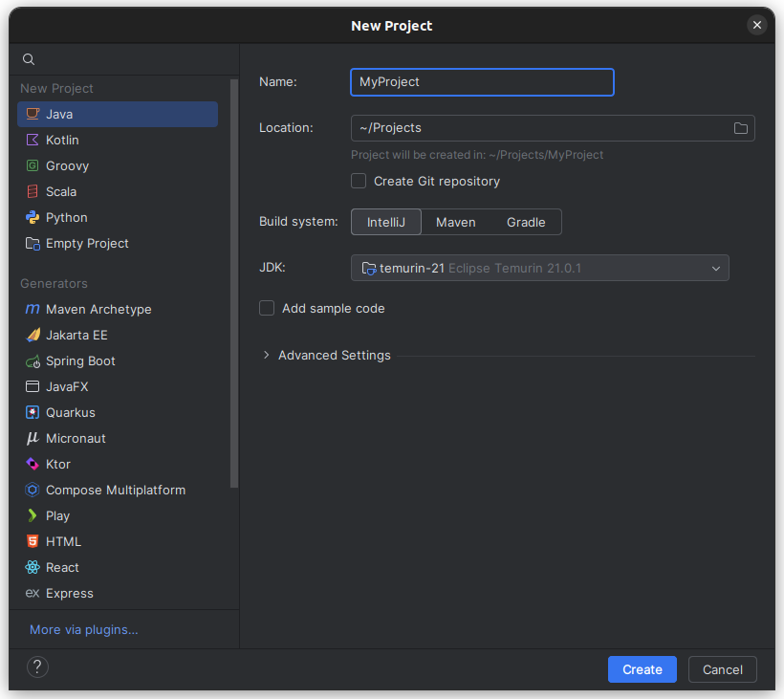Viewport: 784px width, 699px height.
Task: Open help with the question mark icon
Action: [x=38, y=666]
